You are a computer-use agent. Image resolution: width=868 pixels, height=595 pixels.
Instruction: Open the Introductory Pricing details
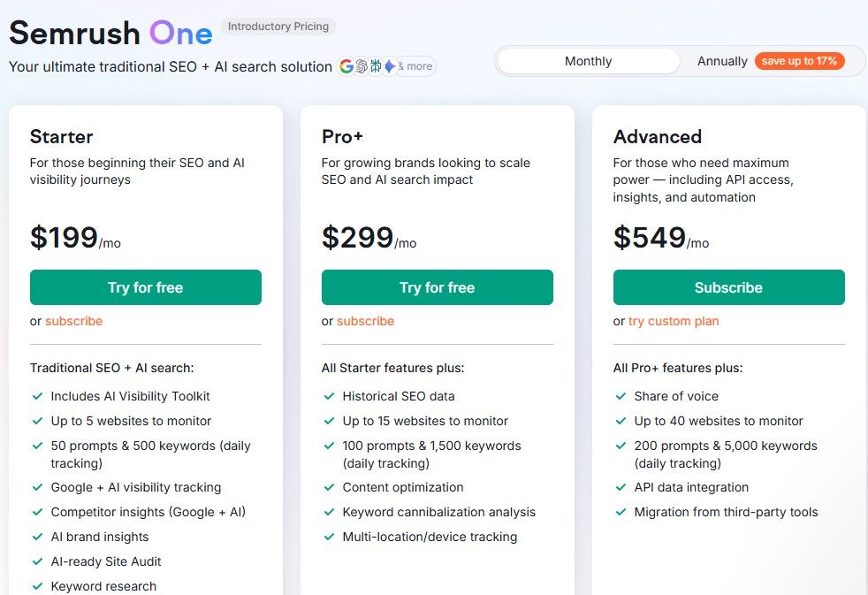point(278,27)
